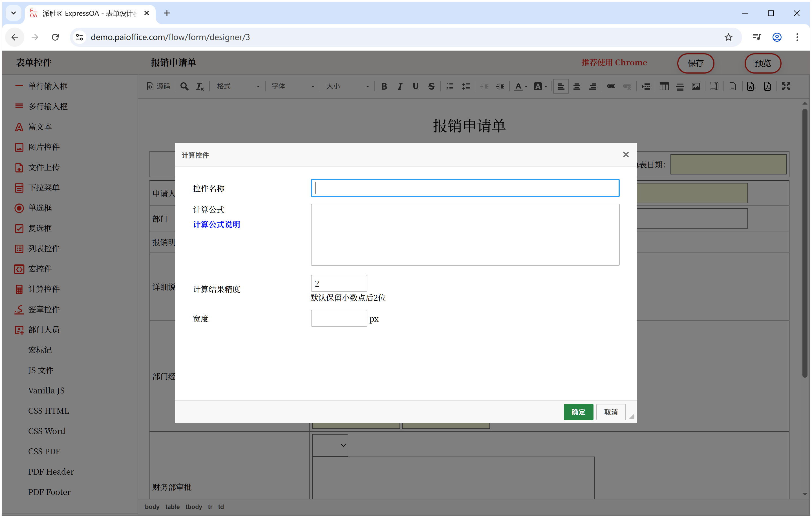This screenshot has height=518, width=812.
Task: Click the insert image toolbar icon
Action: [x=695, y=87]
